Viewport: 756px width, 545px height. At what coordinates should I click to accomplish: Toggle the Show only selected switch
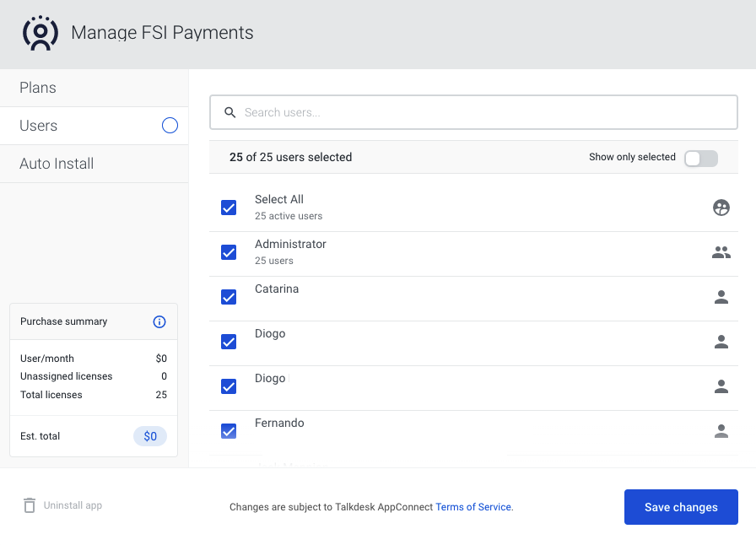[700, 158]
